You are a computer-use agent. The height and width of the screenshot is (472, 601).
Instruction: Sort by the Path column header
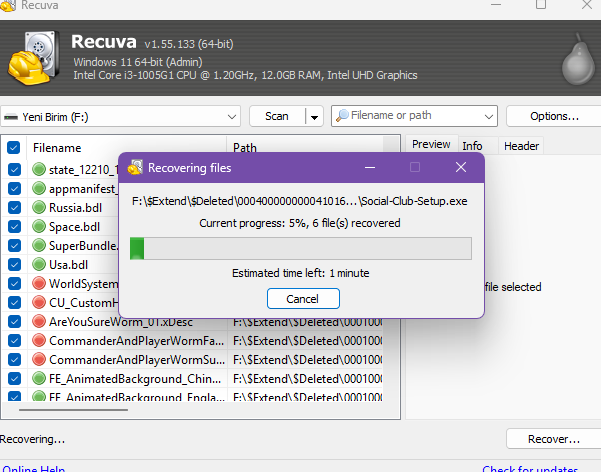coord(305,148)
